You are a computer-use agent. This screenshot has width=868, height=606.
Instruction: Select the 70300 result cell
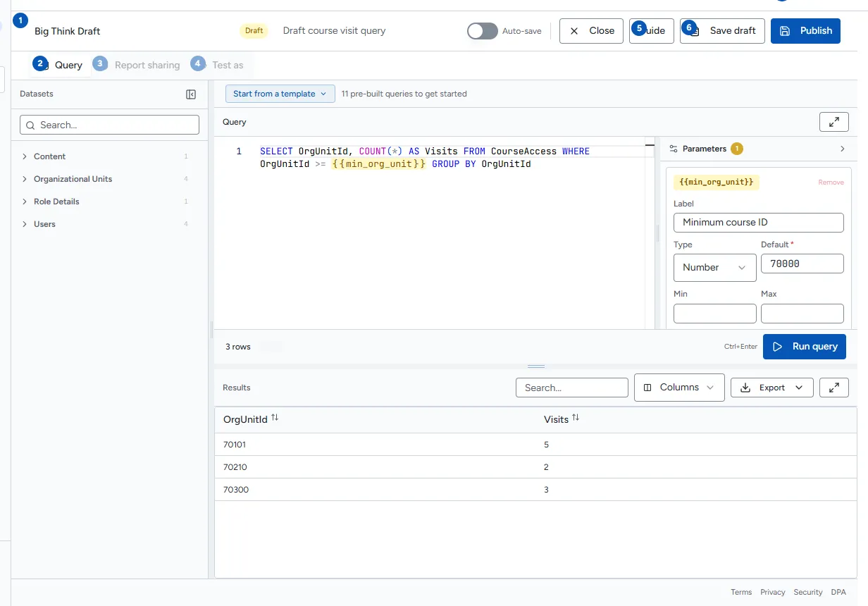235,490
